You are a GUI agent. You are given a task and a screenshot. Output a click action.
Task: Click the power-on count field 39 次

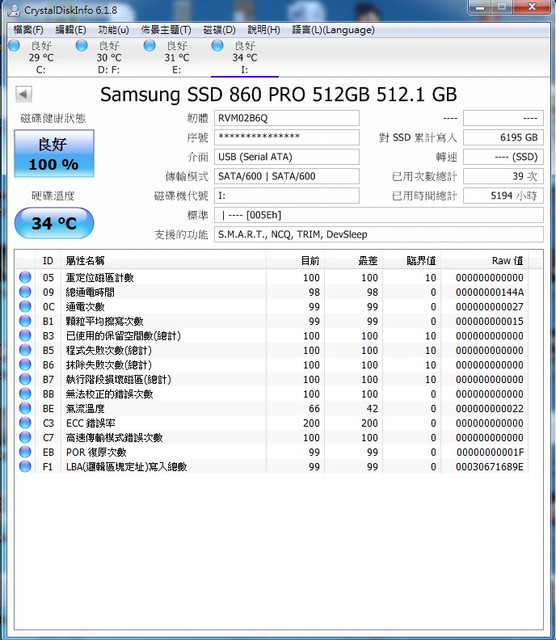503,176
